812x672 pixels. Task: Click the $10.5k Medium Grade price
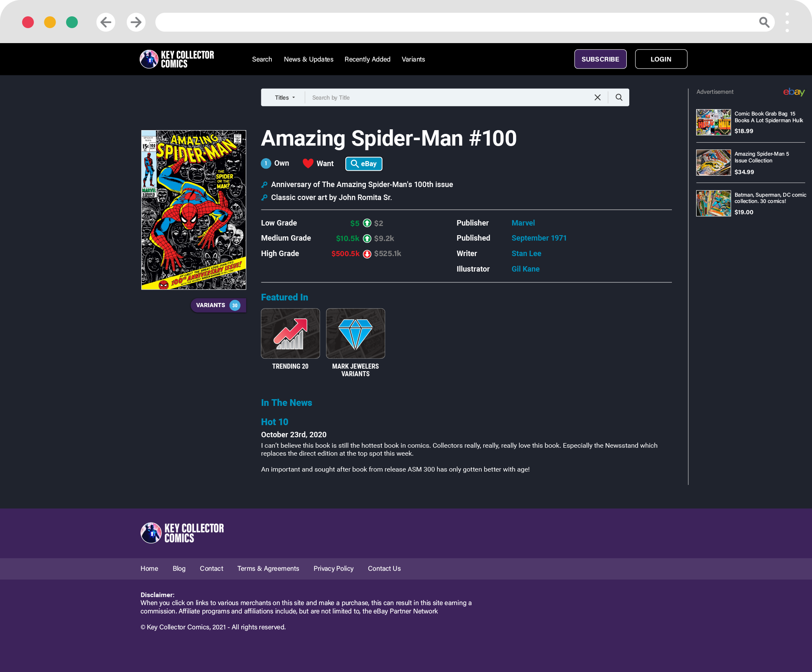[347, 239]
